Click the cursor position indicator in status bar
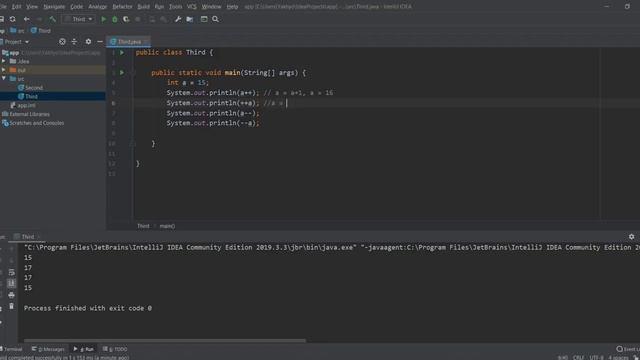This screenshot has width=640, height=360. tap(563, 358)
